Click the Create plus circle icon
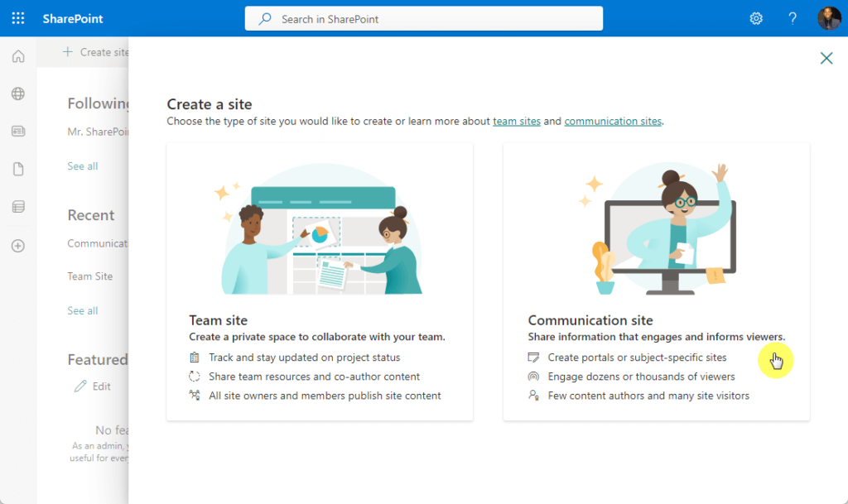 click(x=18, y=246)
